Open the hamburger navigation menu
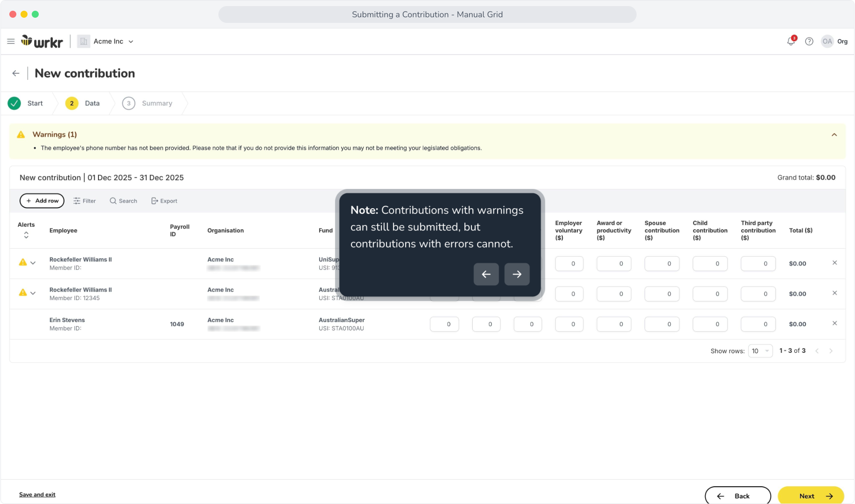Image resolution: width=855 pixels, height=504 pixels. point(11,42)
